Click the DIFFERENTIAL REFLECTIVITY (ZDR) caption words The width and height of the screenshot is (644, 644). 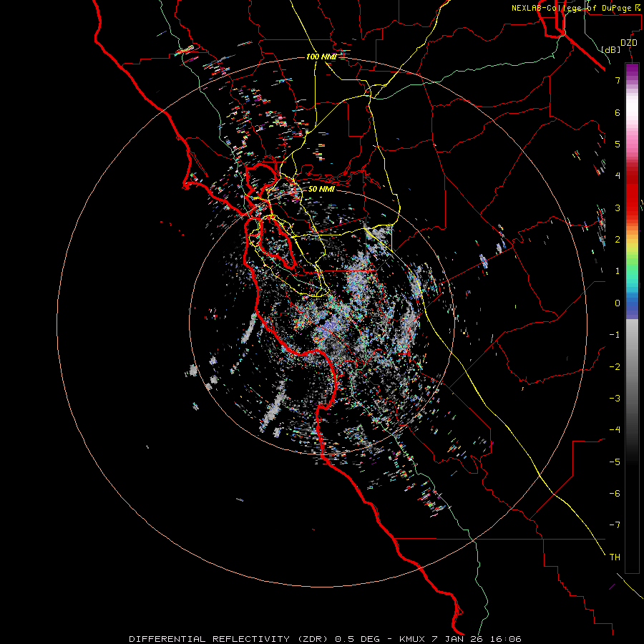tap(228, 639)
